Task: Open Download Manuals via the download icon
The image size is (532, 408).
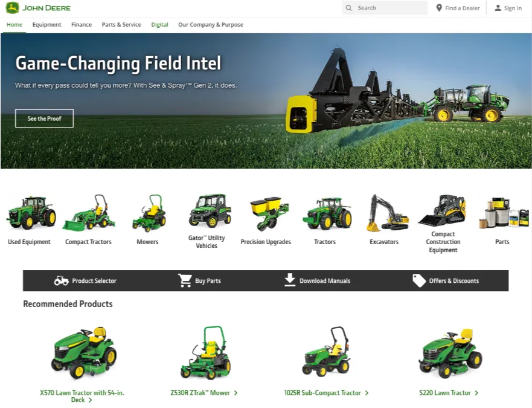Action: (289, 280)
